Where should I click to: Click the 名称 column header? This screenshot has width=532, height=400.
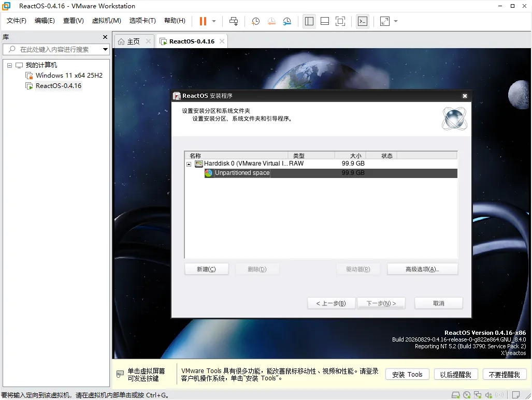click(x=237, y=156)
